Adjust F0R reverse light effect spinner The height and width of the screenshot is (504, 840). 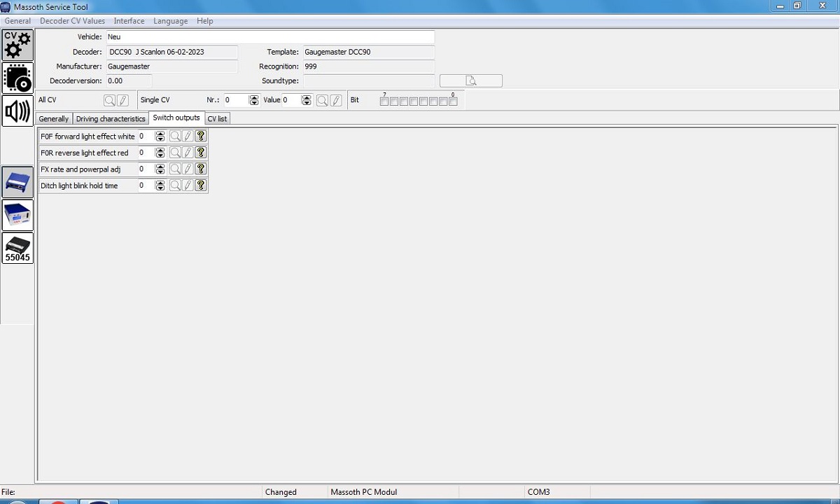click(160, 153)
